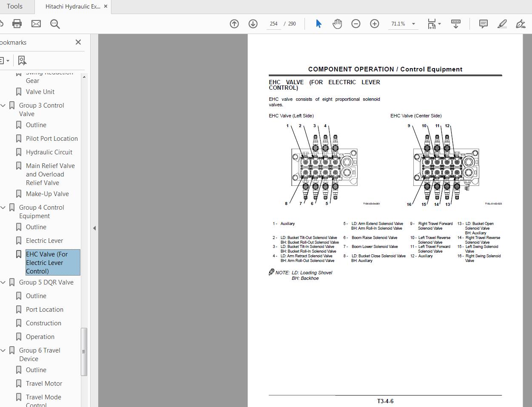Open Operation bookmark
Screen dimensions: 532x407
pos(40,337)
